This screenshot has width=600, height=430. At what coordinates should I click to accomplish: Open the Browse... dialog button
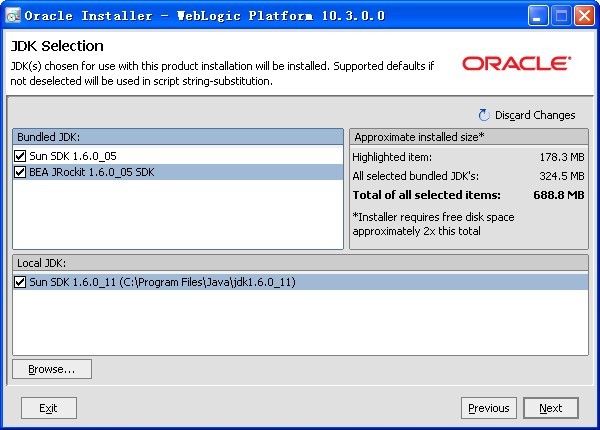[x=52, y=369]
